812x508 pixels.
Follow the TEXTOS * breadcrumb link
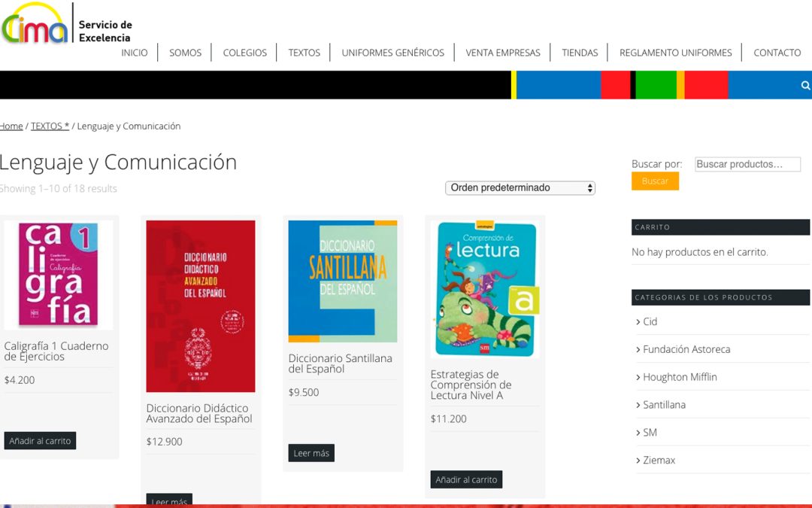(50, 126)
